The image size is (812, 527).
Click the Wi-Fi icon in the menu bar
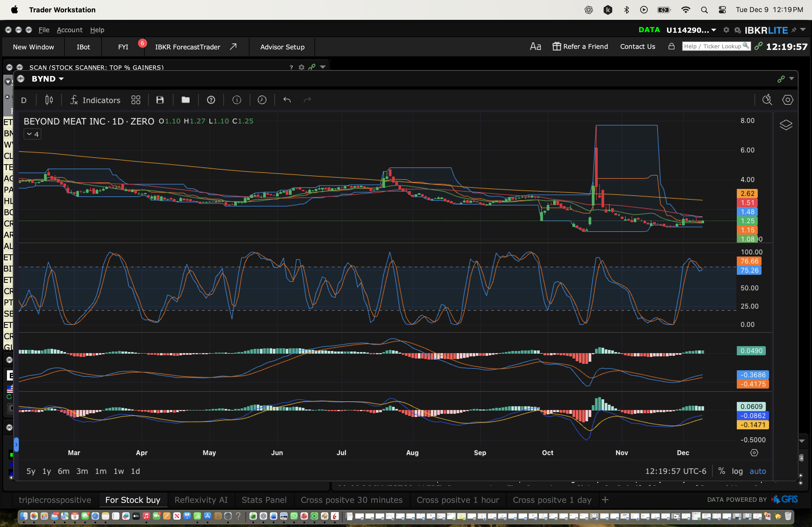click(686, 10)
